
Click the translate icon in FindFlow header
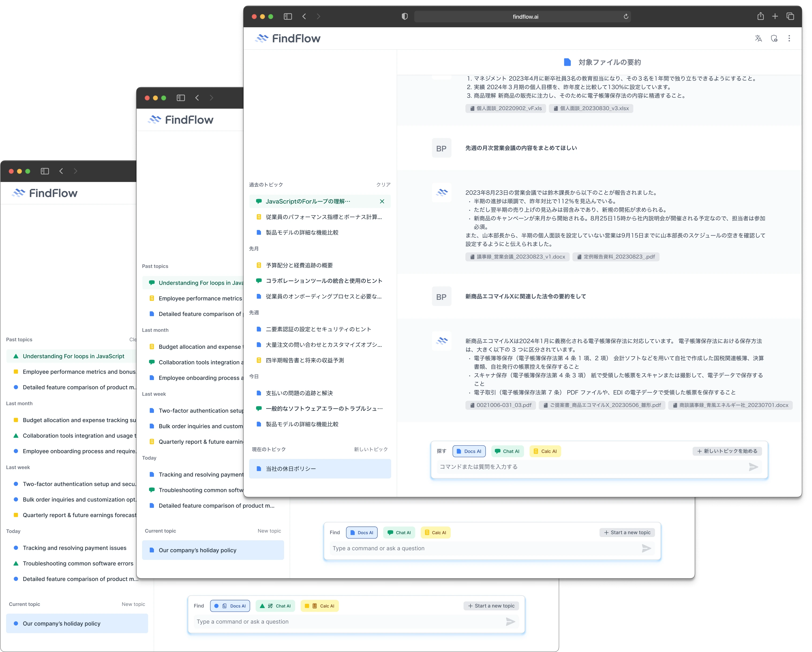758,39
